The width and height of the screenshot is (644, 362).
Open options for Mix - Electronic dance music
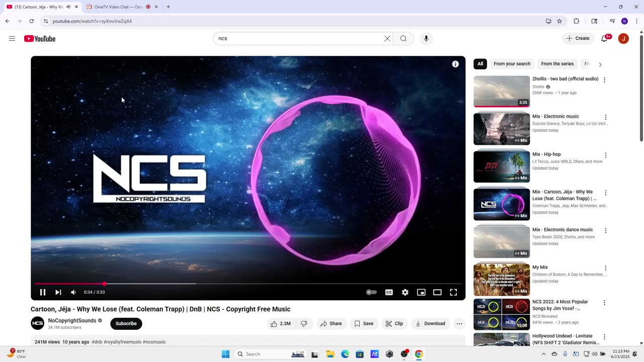click(x=606, y=231)
